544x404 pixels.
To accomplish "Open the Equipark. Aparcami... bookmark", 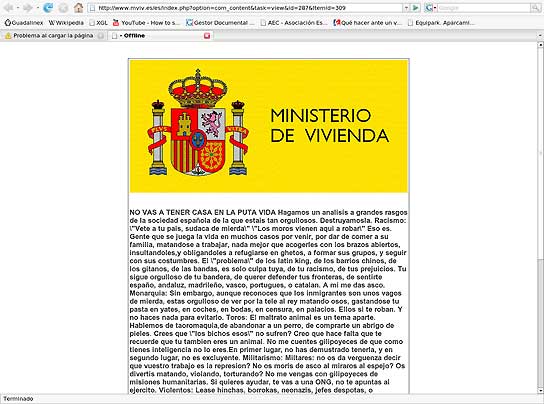I will click(x=441, y=23).
